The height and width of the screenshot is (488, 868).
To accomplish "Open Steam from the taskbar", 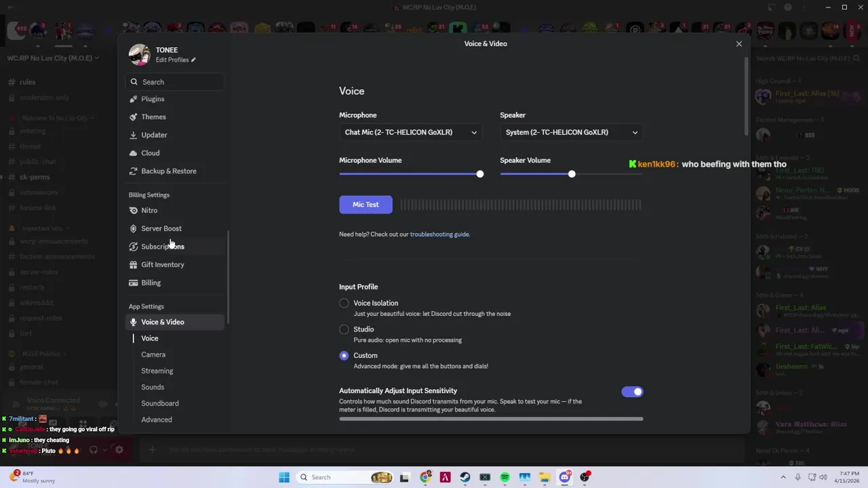I will coord(465,477).
